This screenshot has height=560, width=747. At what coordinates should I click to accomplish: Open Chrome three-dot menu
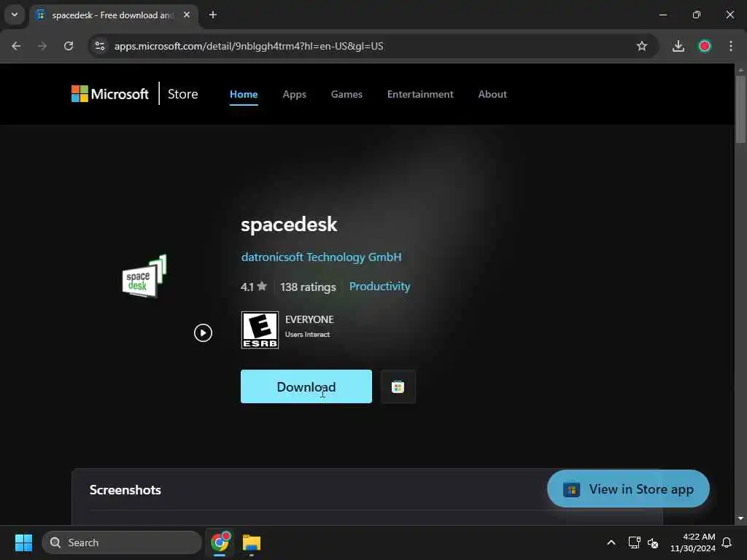pos(731,46)
